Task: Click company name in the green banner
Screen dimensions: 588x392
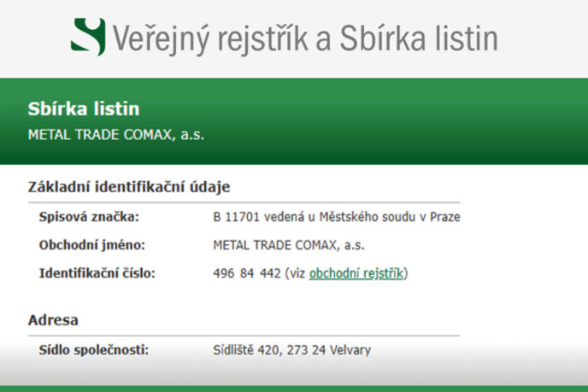Action: click(x=116, y=134)
